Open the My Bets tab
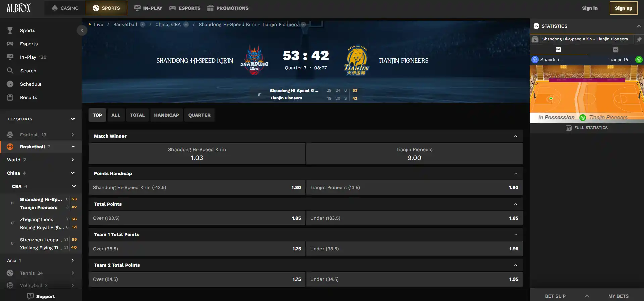 point(618,296)
